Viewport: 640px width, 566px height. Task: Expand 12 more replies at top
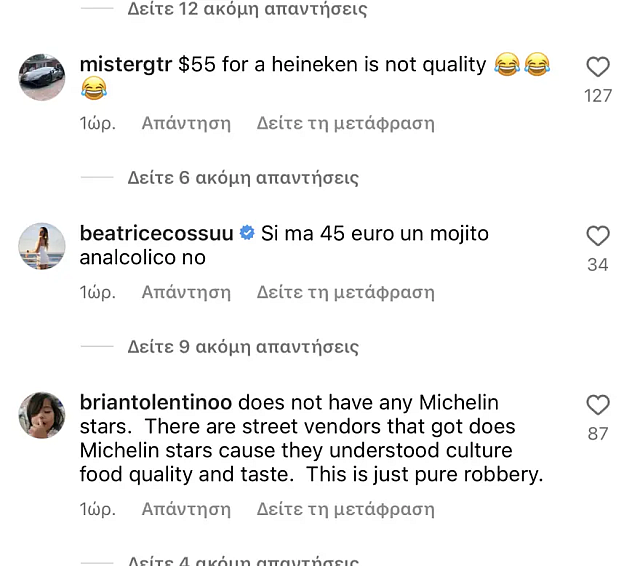(247, 10)
